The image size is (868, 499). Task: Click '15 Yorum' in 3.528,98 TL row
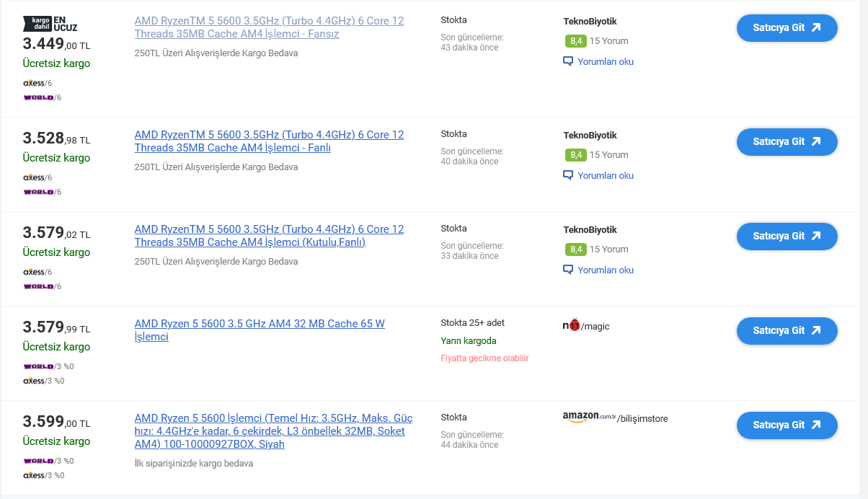608,155
